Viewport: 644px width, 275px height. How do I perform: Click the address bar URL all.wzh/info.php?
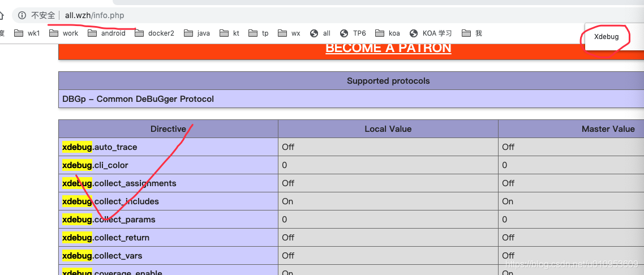click(x=95, y=16)
